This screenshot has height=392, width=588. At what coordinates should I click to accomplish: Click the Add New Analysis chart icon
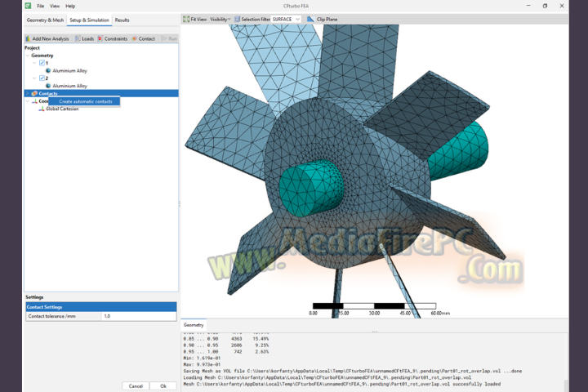click(28, 38)
